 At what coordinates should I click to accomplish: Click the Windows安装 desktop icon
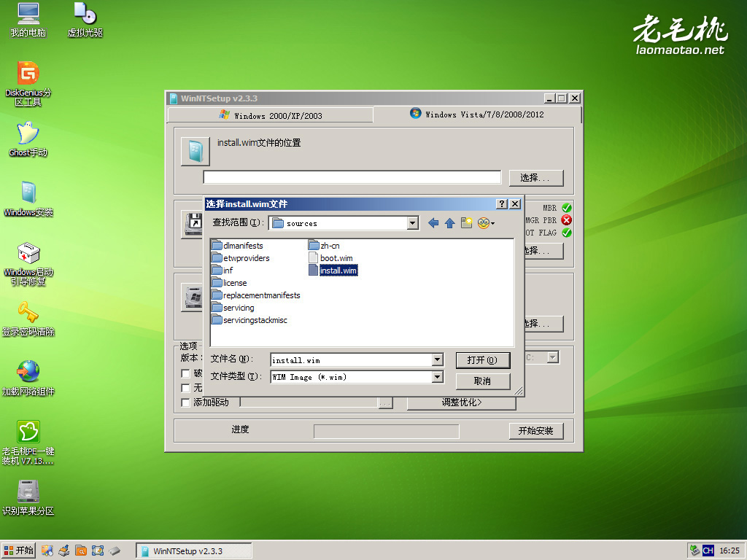click(28, 199)
